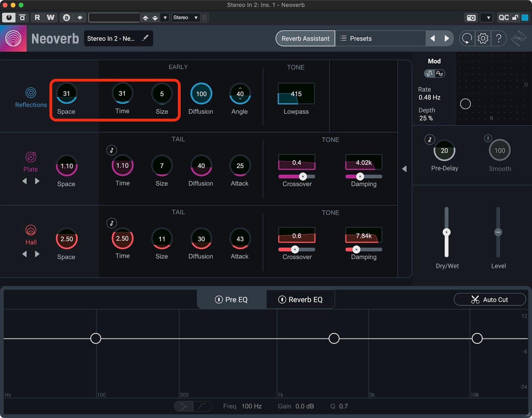This screenshot has height=418, width=532.
Task: Open the Presets list
Action: pos(380,39)
